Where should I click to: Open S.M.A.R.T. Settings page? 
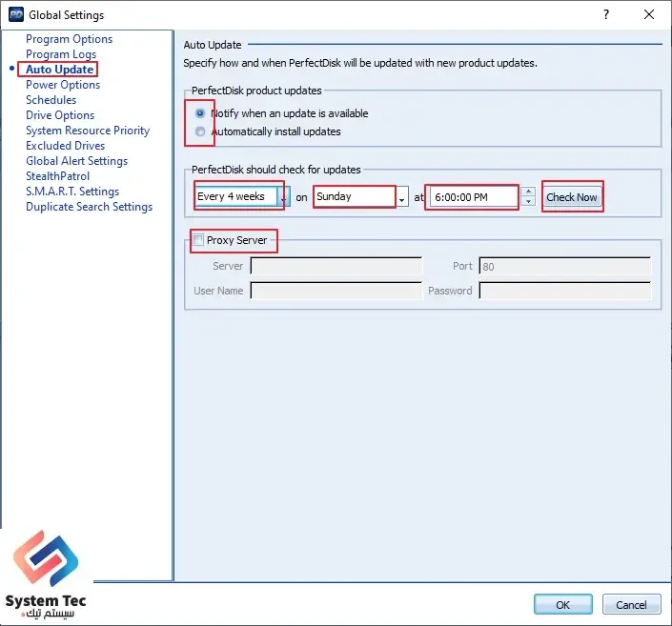point(72,192)
